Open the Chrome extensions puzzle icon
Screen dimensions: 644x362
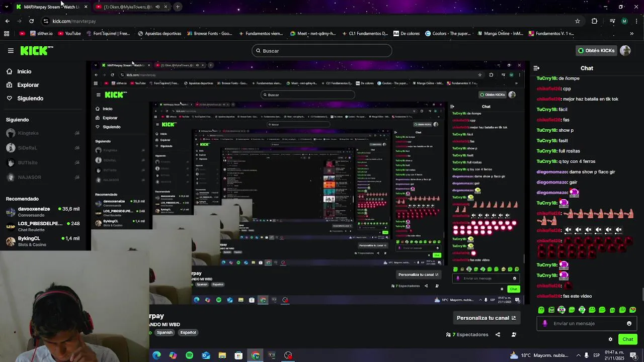click(595, 21)
